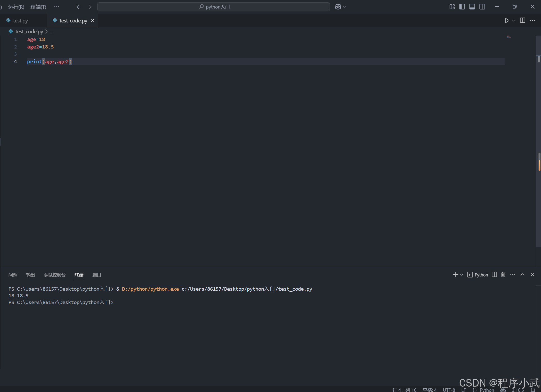Image resolution: width=541 pixels, height=392 pixels.
Task: Kill terminal with trash icon
Action: point(503,275)
